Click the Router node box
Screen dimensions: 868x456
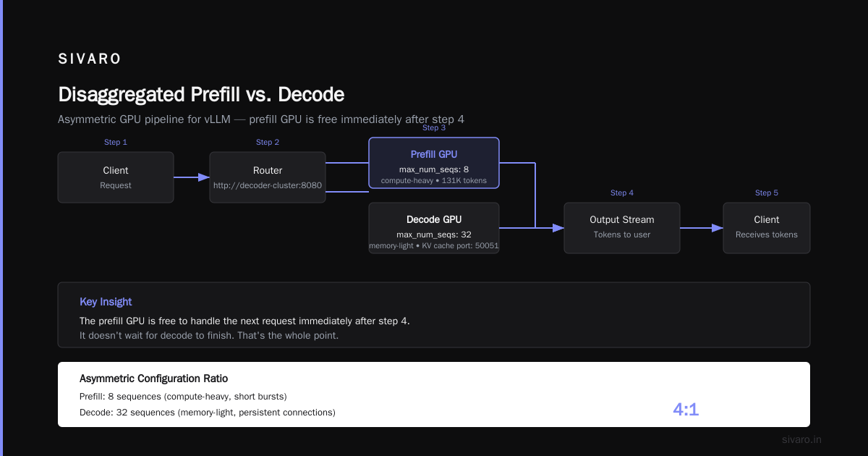(x=268, y=177)
